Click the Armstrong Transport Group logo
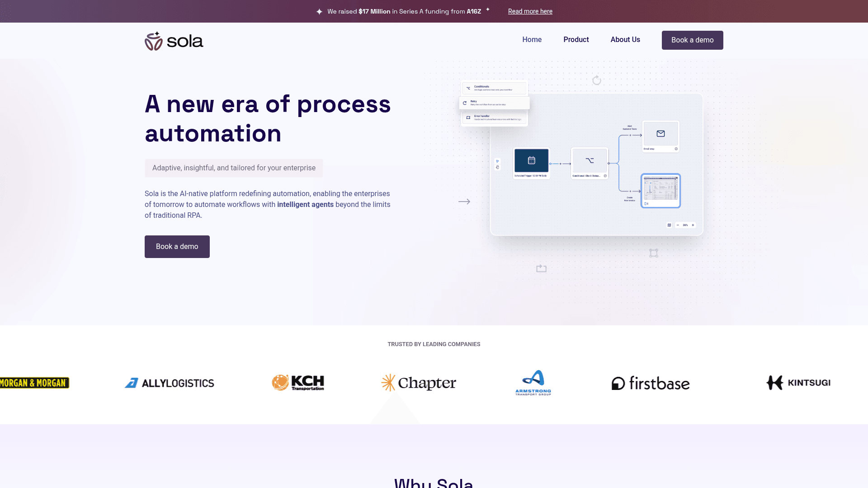The width and height of the screenshot is (868, 488). pyautogui.click(x=533, y=383)
